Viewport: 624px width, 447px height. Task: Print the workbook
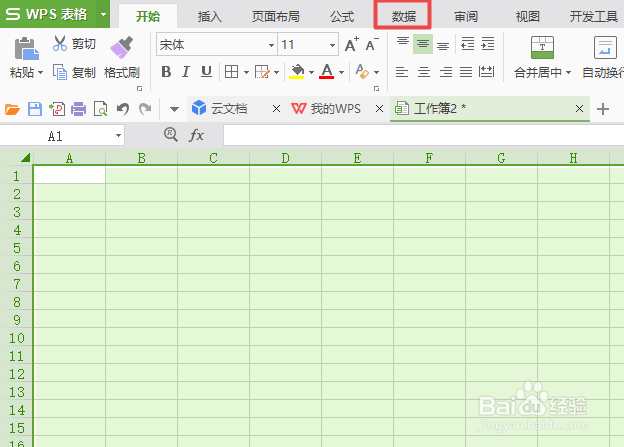click(x=78, y=109)
